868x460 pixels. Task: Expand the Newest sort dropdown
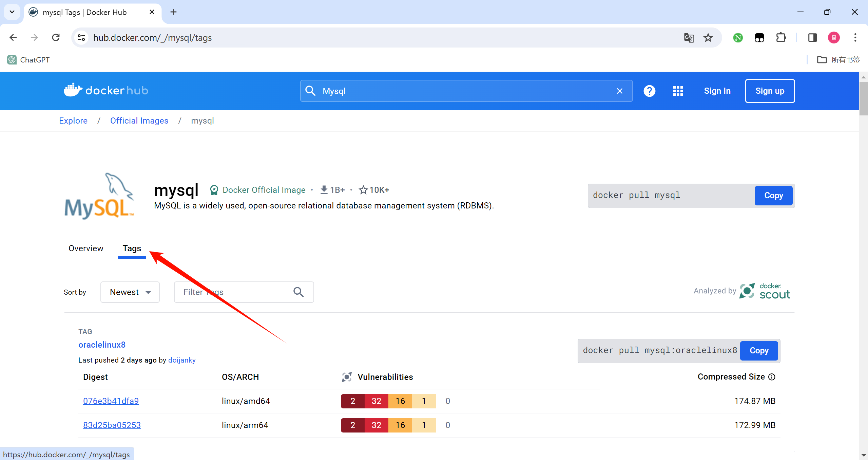pos(130,292)
